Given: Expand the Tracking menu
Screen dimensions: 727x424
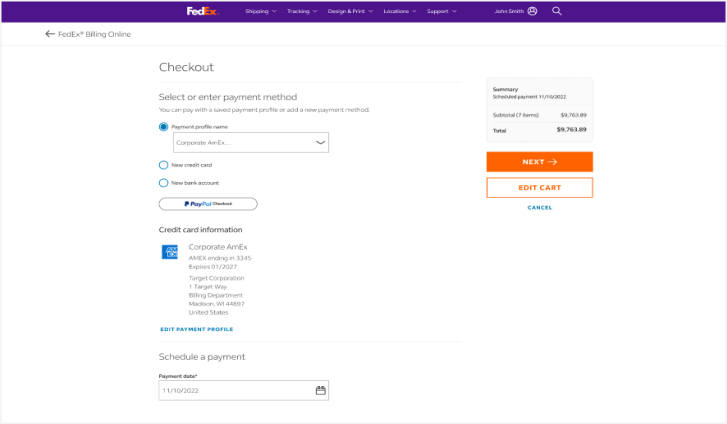Looking at the screenshot, I should coord(301,11).
